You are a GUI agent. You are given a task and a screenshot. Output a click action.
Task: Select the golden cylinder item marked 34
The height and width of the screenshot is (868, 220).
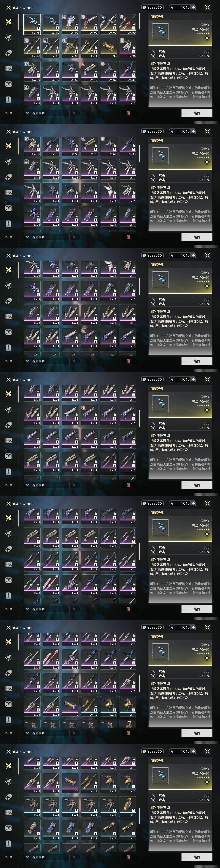[108, 48]
